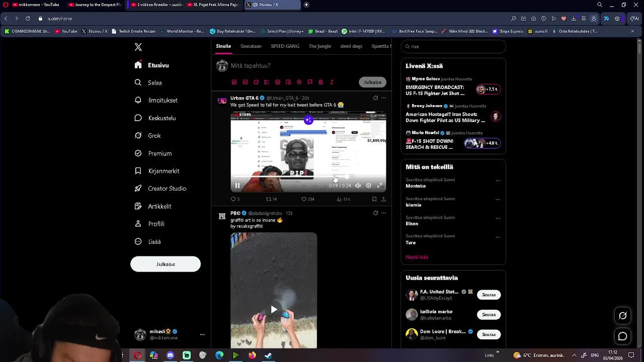Click small Julkaise button in composer

373,82
